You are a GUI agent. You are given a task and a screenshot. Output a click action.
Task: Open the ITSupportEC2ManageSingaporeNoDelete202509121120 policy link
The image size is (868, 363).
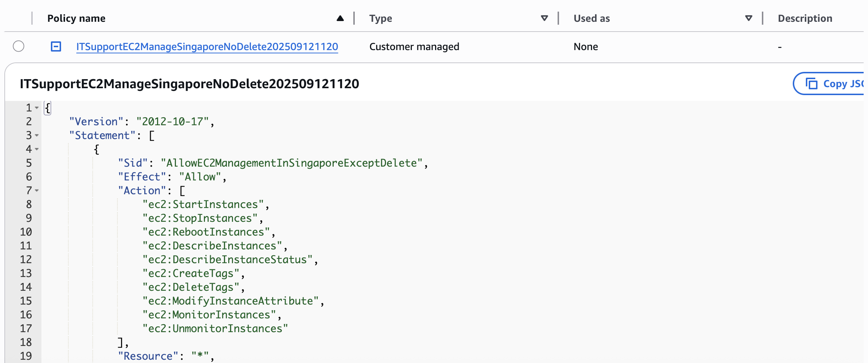(207, 46)
